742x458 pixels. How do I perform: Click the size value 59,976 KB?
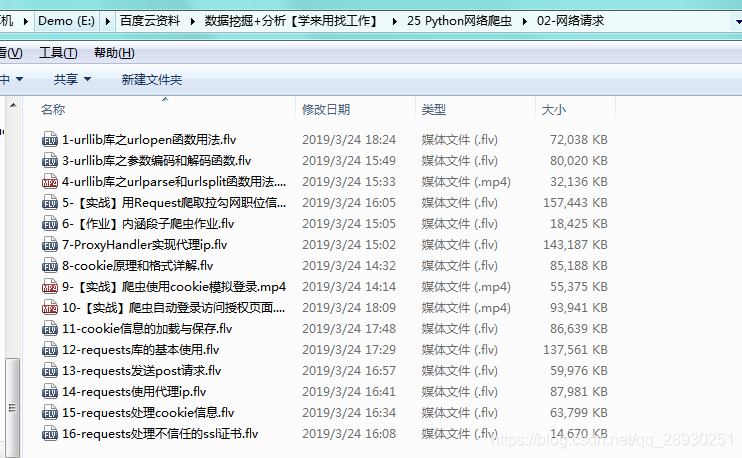pos(579,370)
